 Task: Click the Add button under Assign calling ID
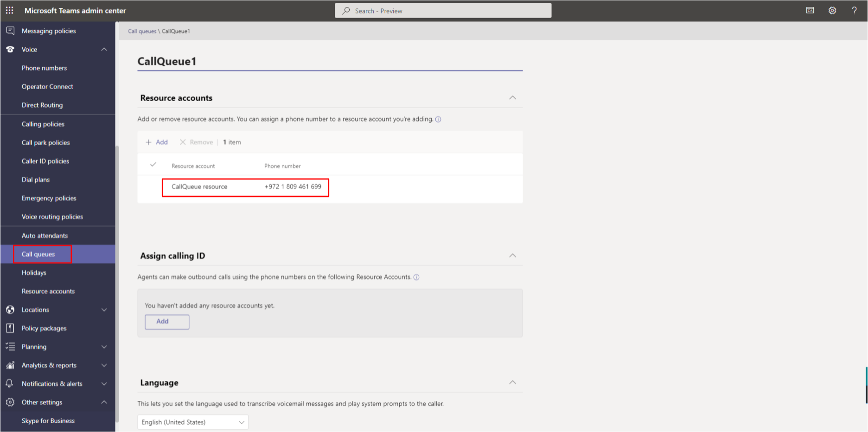point(167,322)
